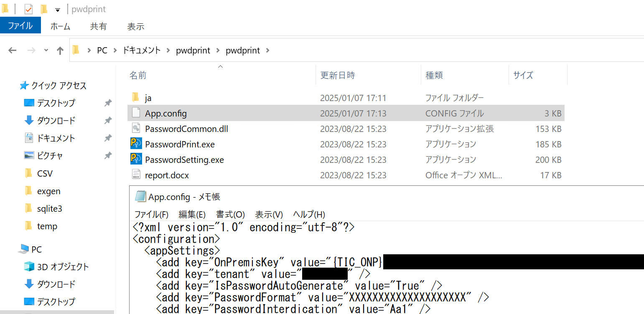Open ダウンロード under Quick access
Screen dimensions: 644x314
(x=56, y=121)
